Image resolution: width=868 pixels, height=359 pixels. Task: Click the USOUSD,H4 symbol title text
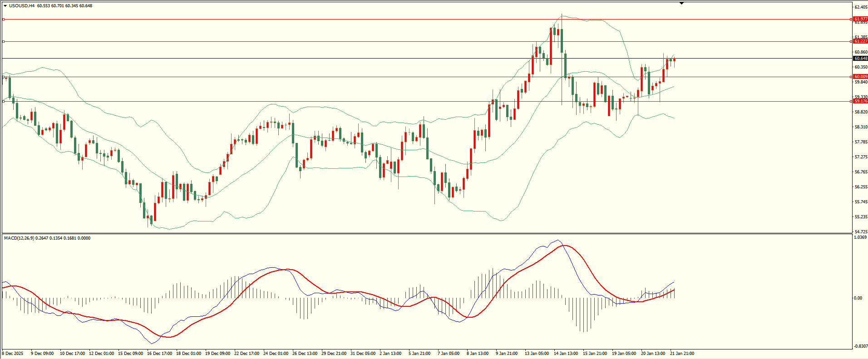click(21, 6)
